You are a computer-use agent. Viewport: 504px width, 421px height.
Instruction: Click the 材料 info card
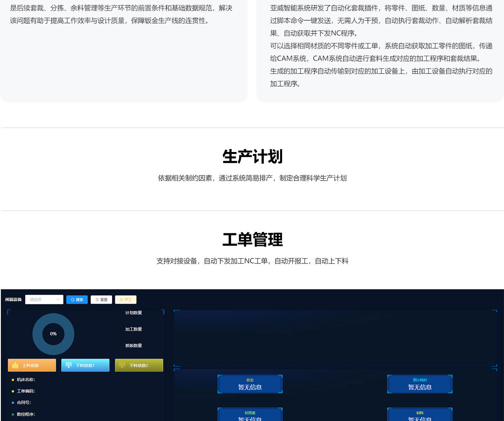pyautogui.click(x=420, y=415)
